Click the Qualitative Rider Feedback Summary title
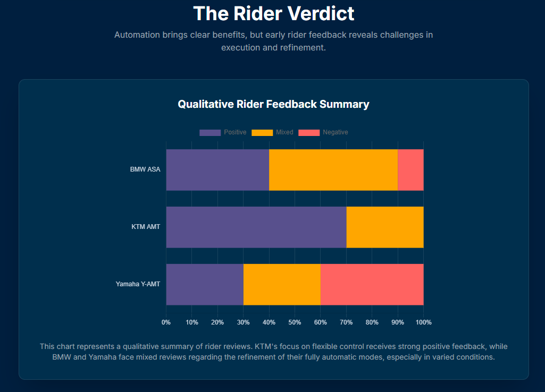This screenshot has width=545, height=392. pos(273,104)
